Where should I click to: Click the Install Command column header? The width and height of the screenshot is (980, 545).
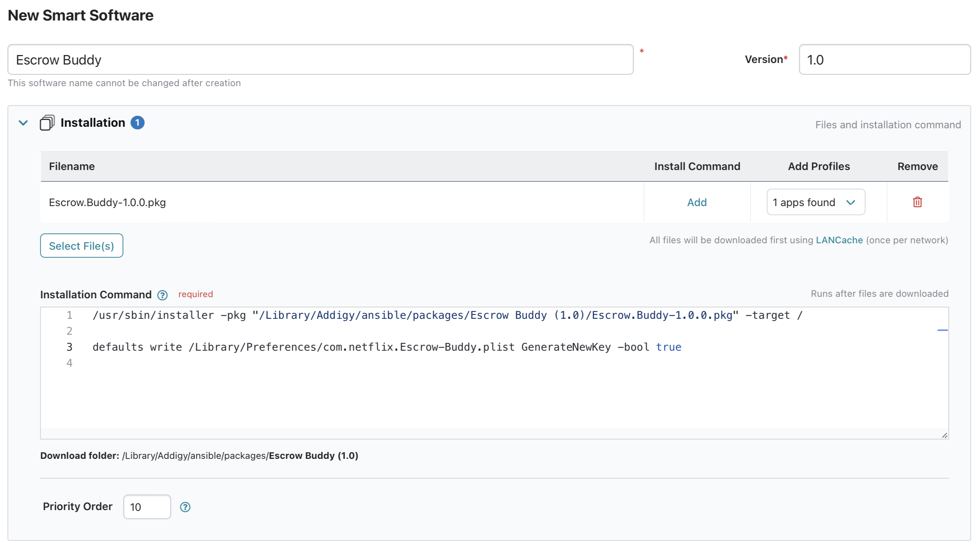click(x=697, y=166)
